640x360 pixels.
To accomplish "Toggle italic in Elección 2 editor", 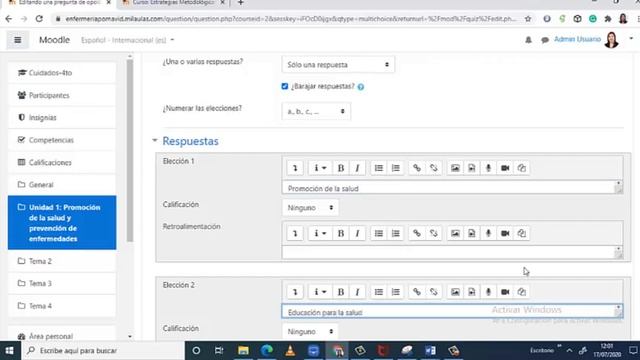I will (x=357, y=292).
